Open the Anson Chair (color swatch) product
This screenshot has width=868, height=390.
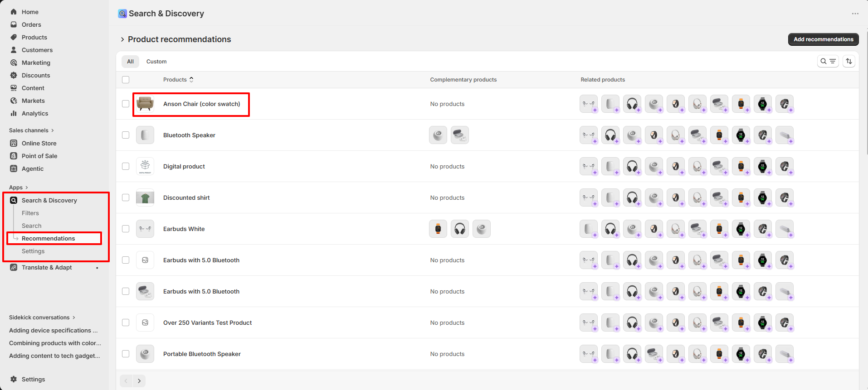click(202, 104)
